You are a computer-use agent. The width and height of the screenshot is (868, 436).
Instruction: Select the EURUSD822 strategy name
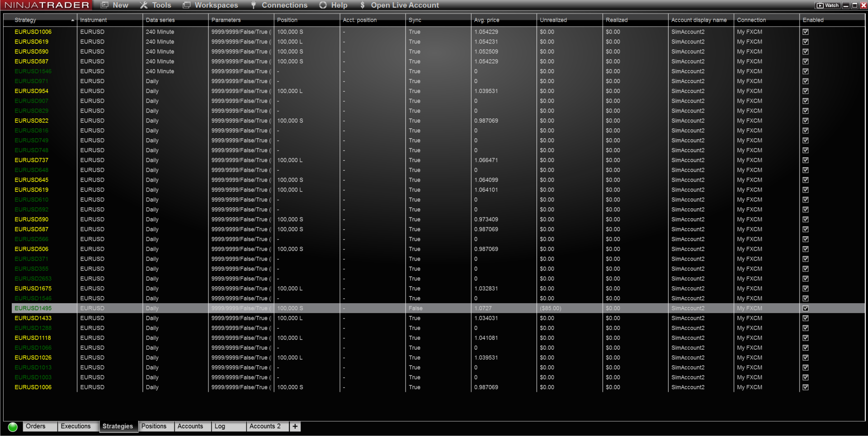pyautogui.click(x=32, y=121)
